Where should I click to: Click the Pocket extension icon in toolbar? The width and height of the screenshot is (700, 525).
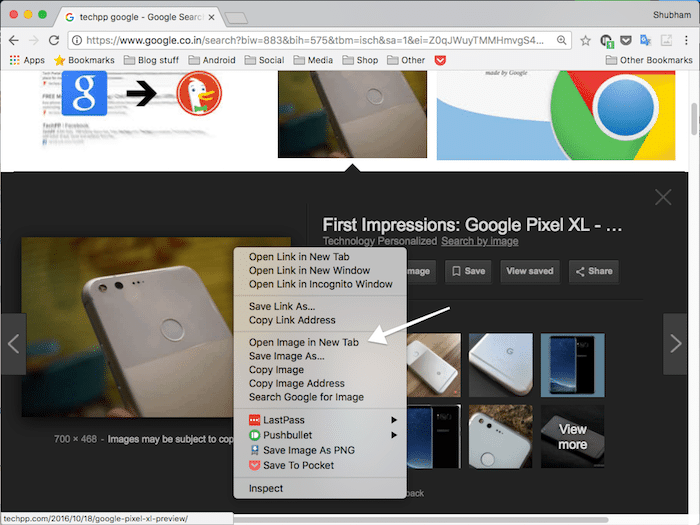coord(625,41)
